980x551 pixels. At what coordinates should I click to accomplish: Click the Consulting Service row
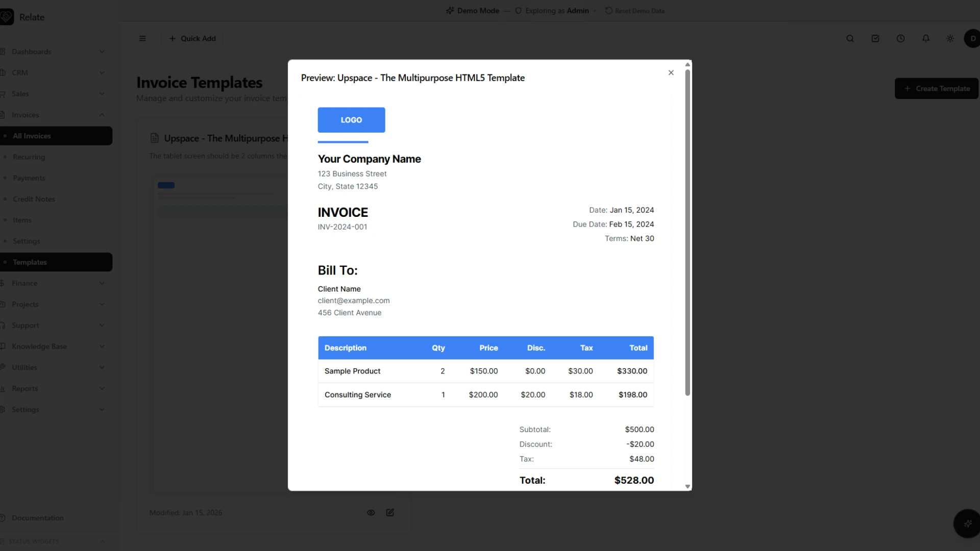tap(486, 395)
